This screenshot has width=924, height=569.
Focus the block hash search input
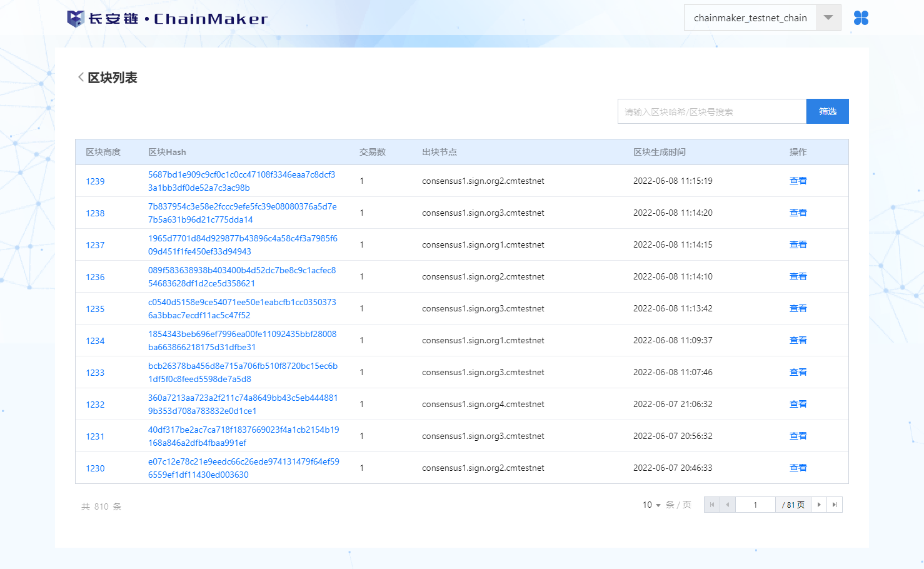coord(711,111)
